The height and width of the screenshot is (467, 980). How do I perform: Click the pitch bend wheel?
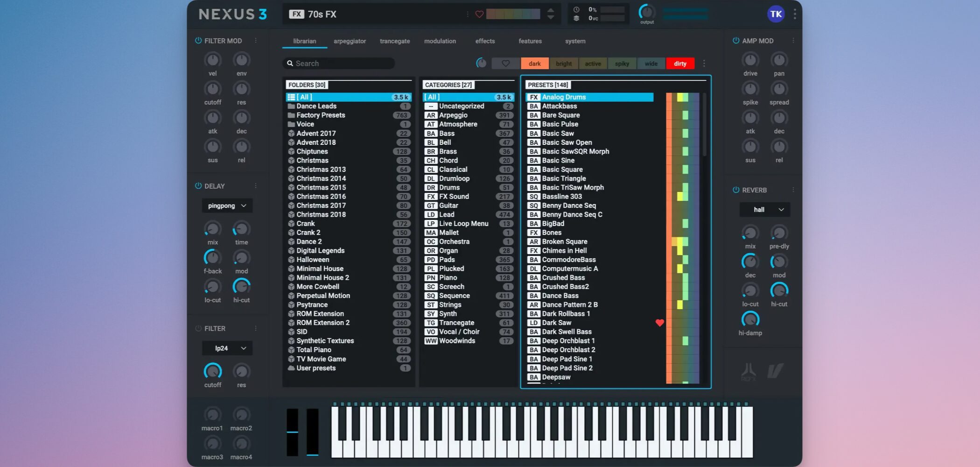[292, 432]
